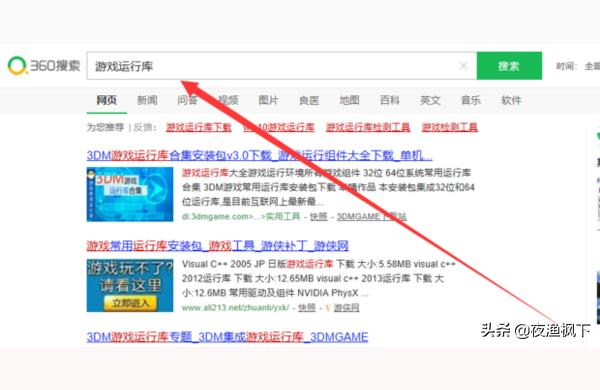Open the 3DM游戏运行库合集 thumbnail image
The width and height of the screenshot is (600, 390).
(130, 194)
